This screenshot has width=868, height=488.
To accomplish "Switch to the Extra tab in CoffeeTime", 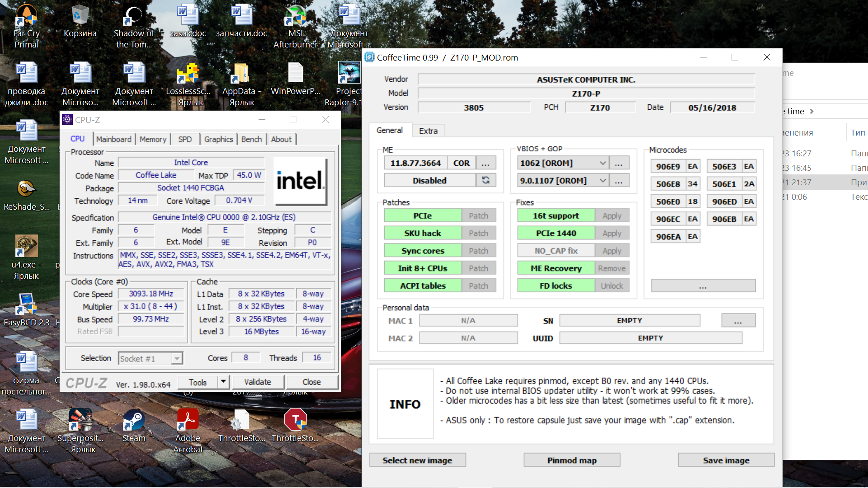I will pos(428,131).
